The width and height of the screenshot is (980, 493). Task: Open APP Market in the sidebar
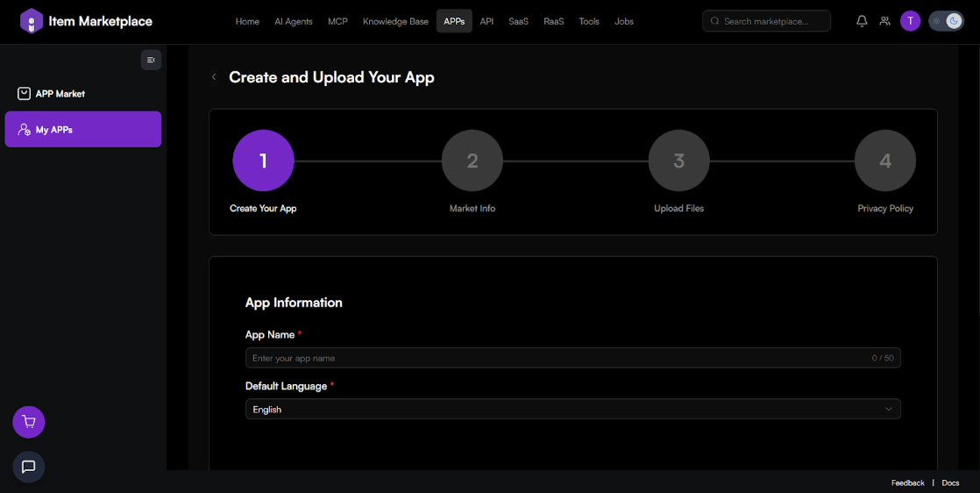[x=60, y=94]
